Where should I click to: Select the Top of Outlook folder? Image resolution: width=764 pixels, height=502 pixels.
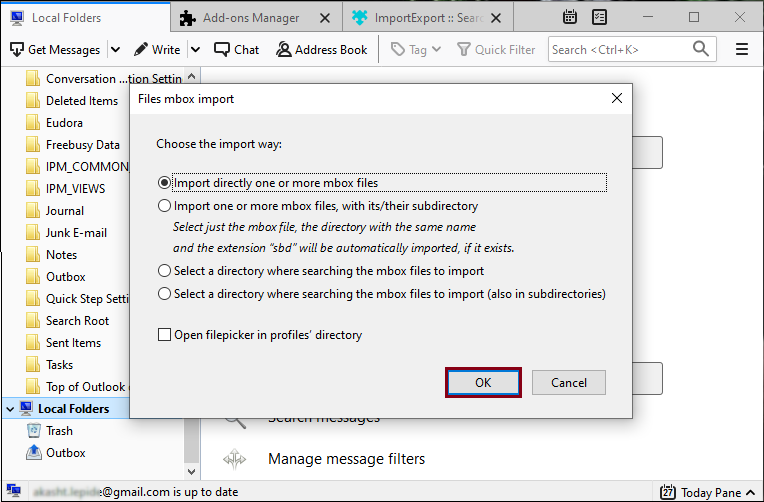coord(85,386)
